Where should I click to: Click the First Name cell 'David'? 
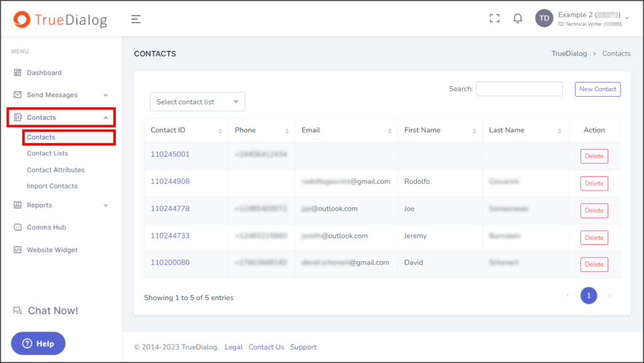click(x=414, y=262)
